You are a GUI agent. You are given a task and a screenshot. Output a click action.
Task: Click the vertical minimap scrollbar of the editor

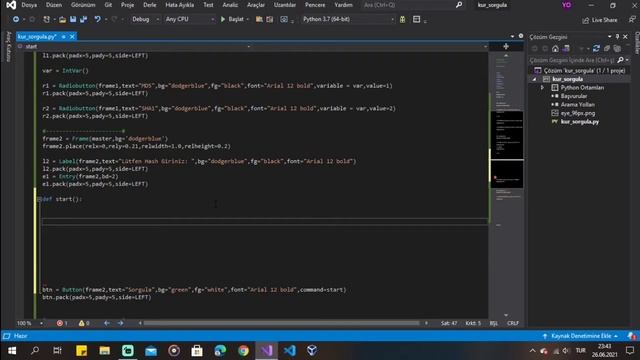507,184
